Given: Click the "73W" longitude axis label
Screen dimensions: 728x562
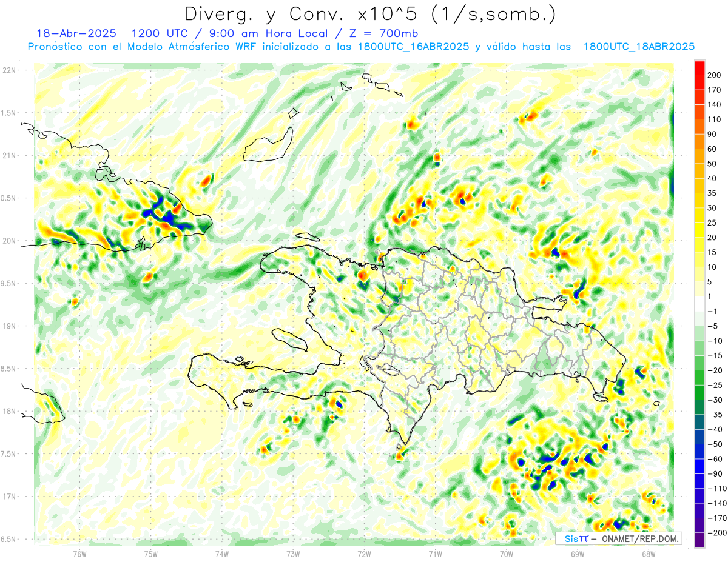Looking at the screenshot, I should [x=292, y=554].
